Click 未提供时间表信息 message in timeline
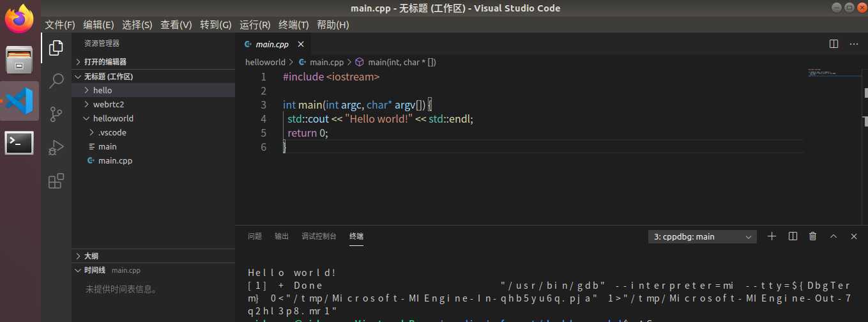Image resolution: width=868 pixels, height=322 pixels. 121,289
